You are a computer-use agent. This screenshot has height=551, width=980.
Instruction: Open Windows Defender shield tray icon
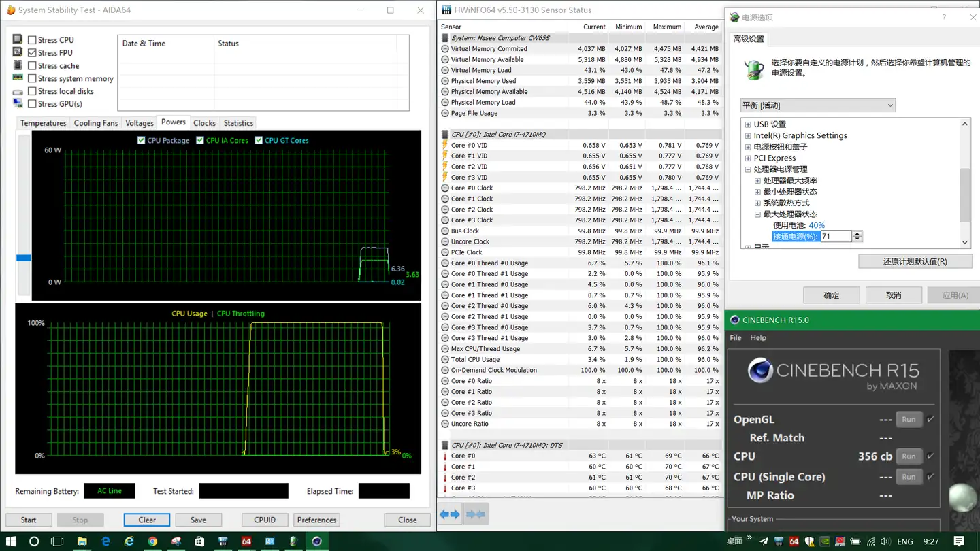(x=809, y=541)
